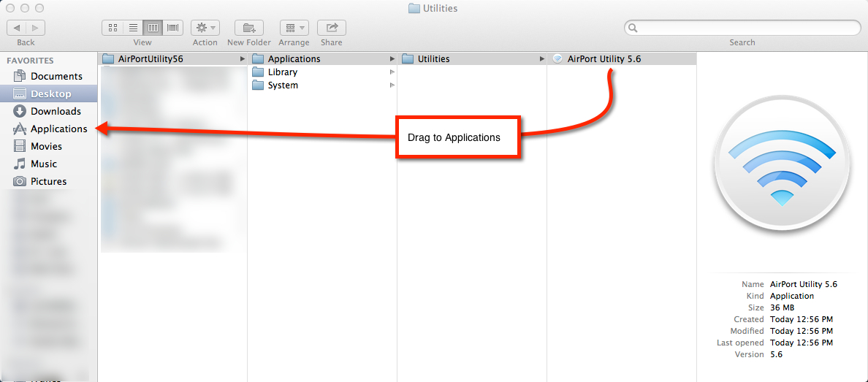The height and width of the screenshot is (382, 868).
Task: Click the Downloads arrow icon in sidebar
Action: pyautogui.click(x=20, y=111)
